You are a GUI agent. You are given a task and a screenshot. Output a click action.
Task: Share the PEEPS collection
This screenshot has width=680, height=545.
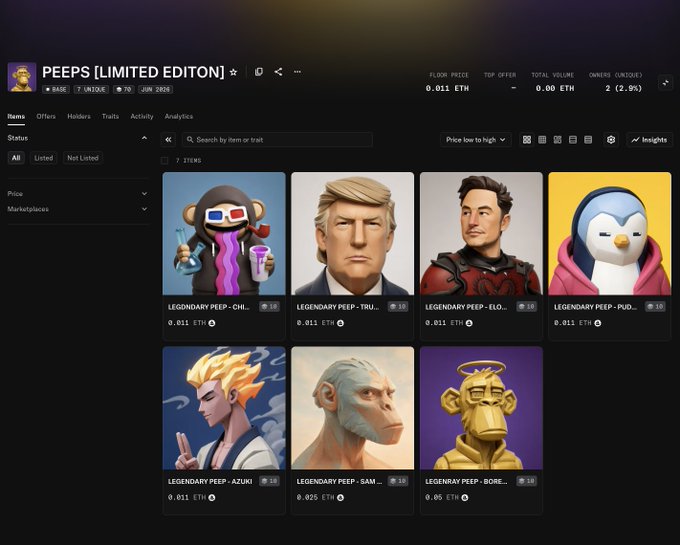pyautogui.click(x=278, y=72)
